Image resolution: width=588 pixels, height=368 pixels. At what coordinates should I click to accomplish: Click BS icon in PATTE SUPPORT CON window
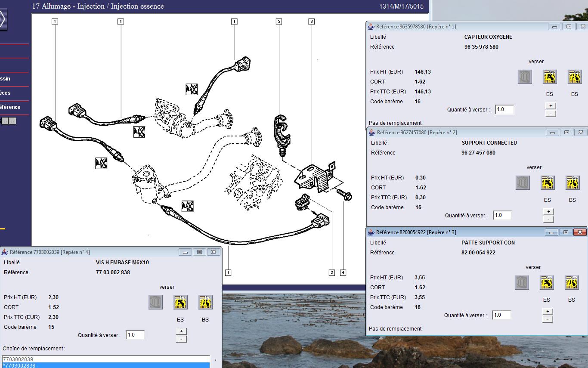point(572,283)
